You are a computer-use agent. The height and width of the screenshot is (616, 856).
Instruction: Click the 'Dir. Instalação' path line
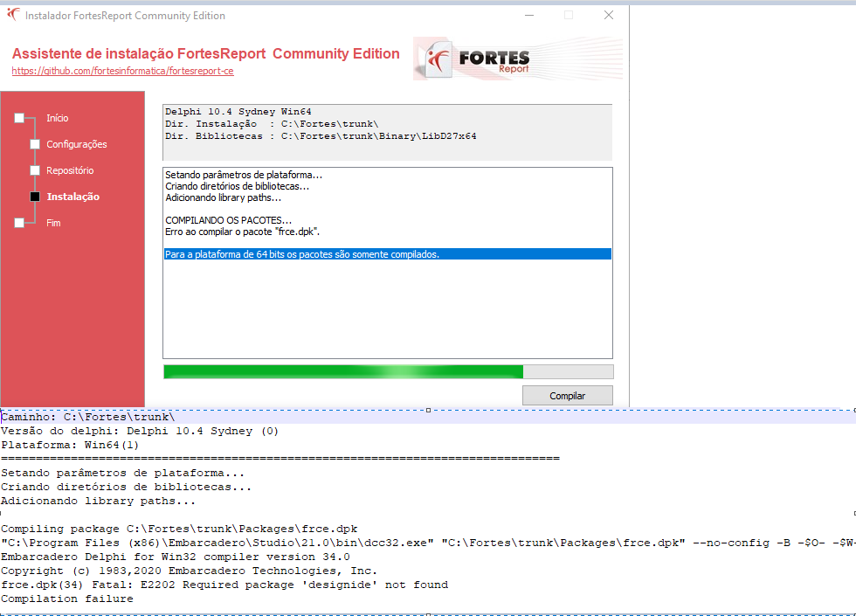272,124
